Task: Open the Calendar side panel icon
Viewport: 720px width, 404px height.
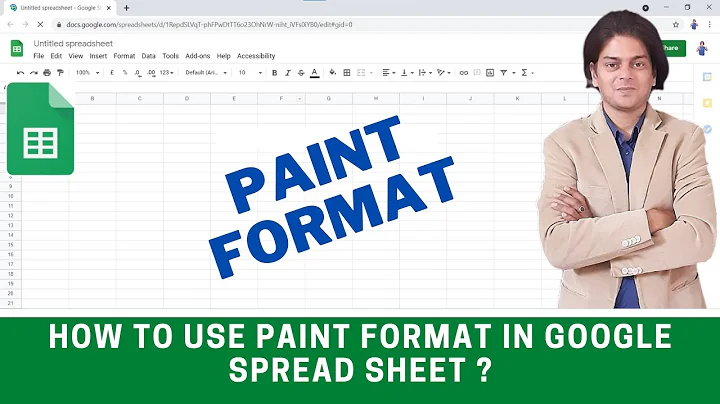Action: pyautogui.click(x=707, y=77)
